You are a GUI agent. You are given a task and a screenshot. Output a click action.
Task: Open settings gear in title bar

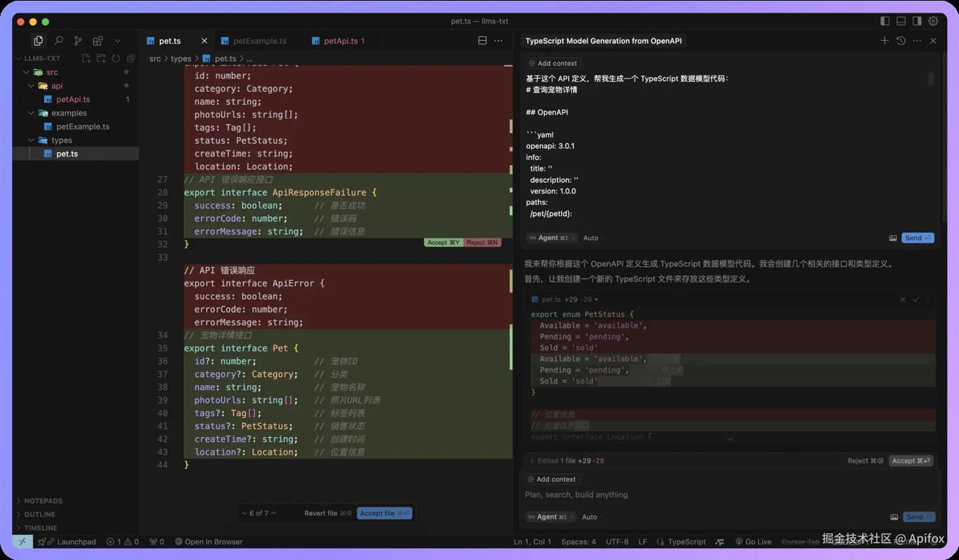(x=933, y=21)
